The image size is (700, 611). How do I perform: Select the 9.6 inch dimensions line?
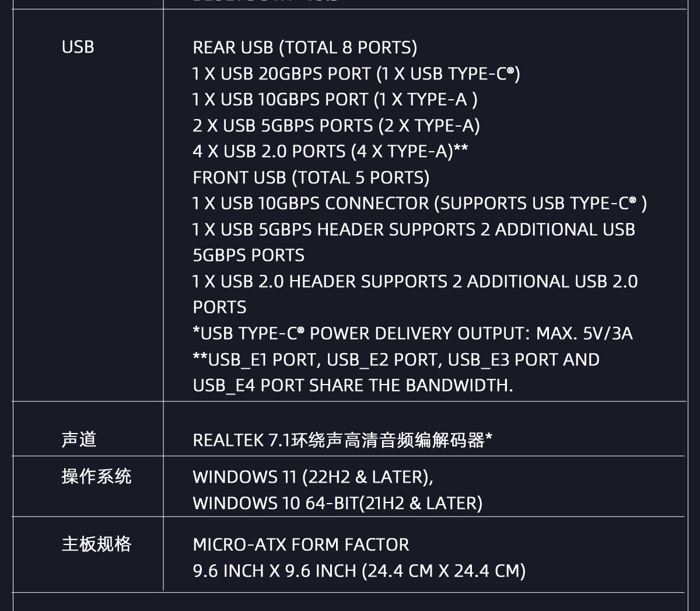359,571
